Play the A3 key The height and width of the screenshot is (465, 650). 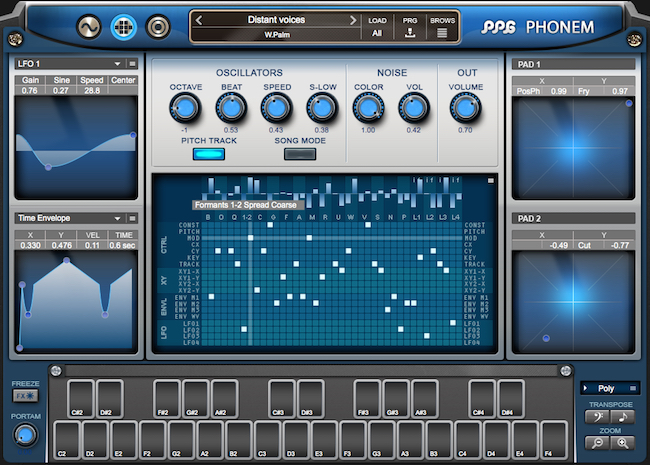[x=410, y=440]
